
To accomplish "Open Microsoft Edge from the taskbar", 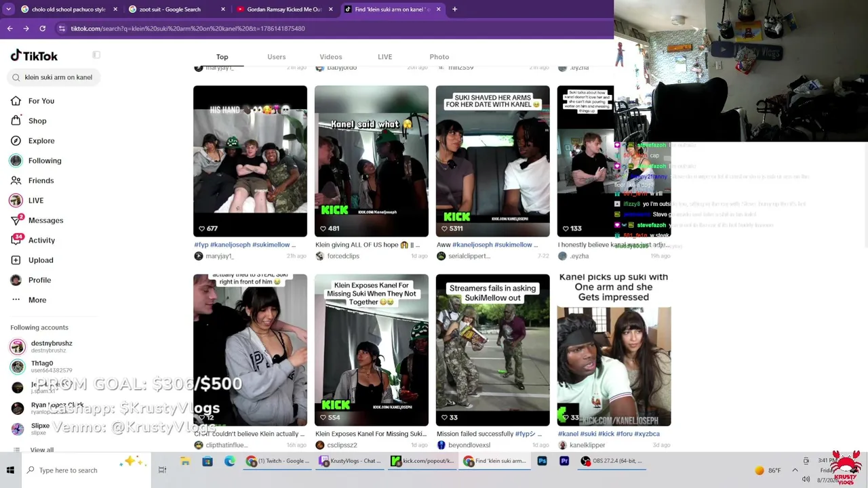I will tap(230, 462).
